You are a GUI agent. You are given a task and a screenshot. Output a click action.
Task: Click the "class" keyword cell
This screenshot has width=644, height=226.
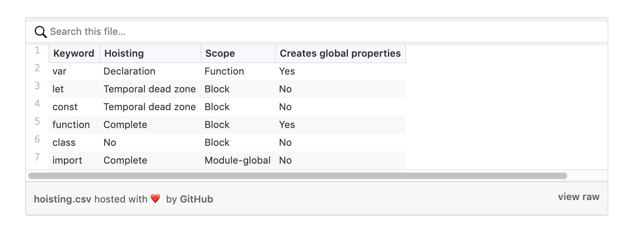pos(64,143)
